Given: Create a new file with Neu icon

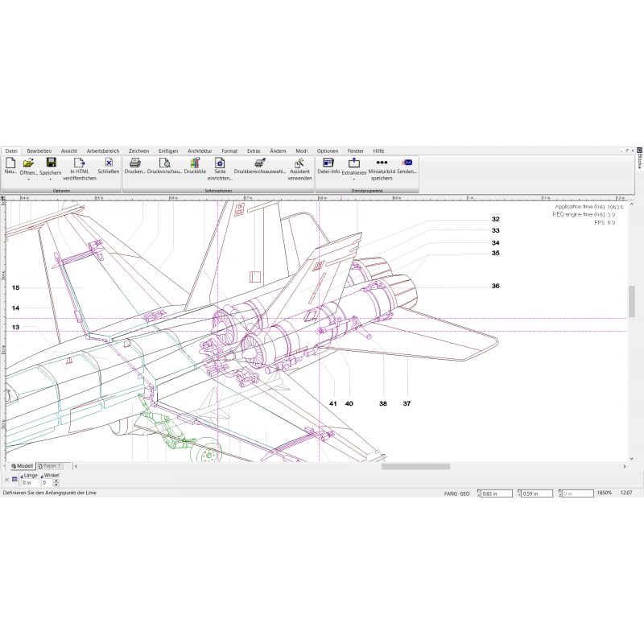Looking at the screenshot, I should tap(10, 163).
